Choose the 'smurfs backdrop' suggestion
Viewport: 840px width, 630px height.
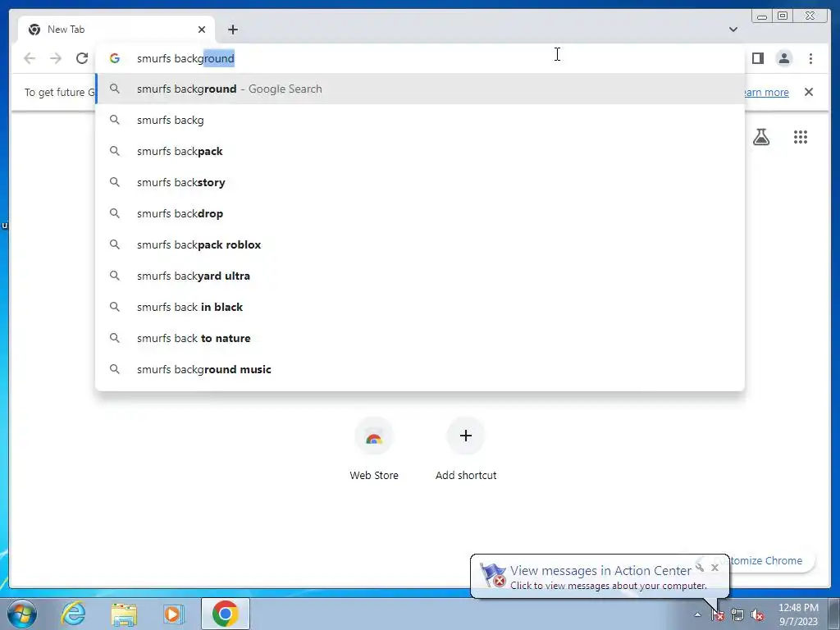(419, 213)
